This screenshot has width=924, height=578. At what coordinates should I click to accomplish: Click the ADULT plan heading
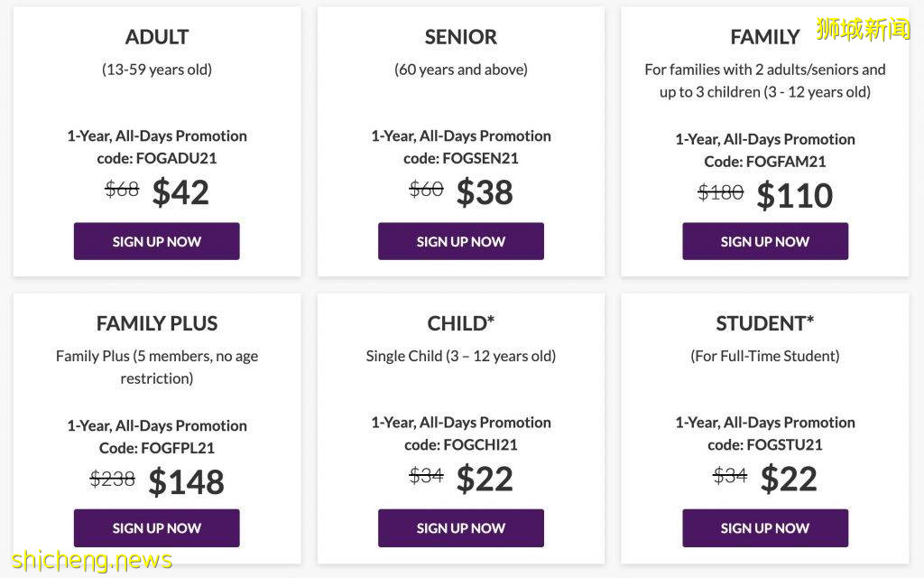pyautogui.click(x=157, y=37)
